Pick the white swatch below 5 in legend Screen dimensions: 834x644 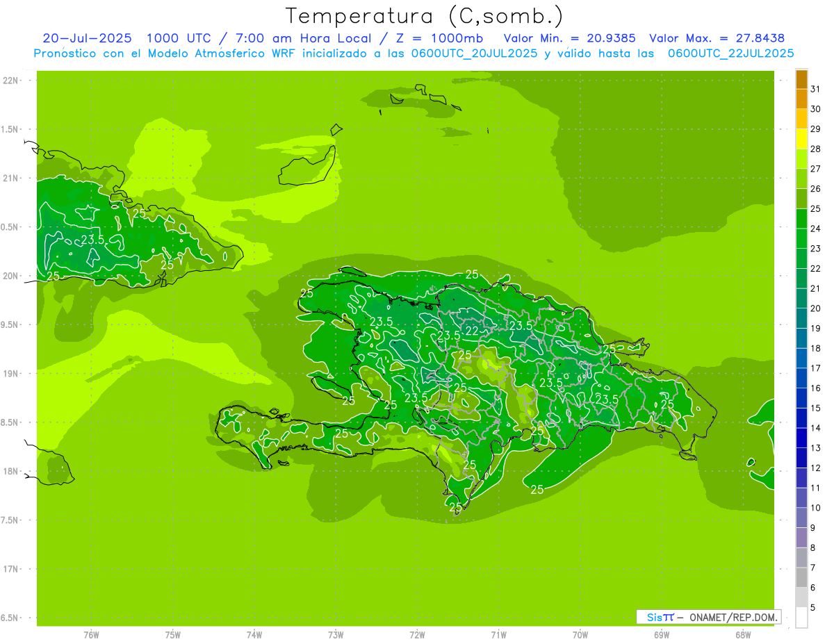tap(801, 618)
